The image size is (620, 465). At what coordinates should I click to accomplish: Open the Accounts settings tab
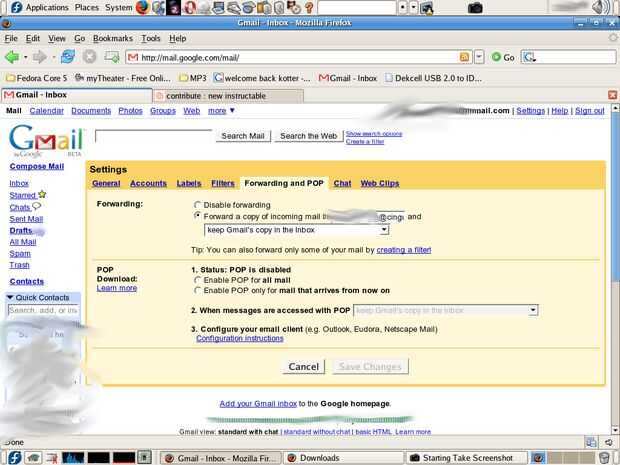click(x=148, y=183)
